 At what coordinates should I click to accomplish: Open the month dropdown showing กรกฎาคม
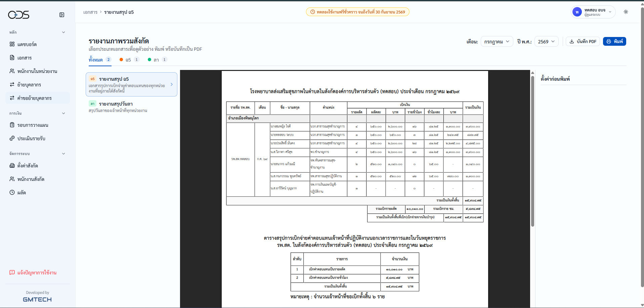point(497,42)
